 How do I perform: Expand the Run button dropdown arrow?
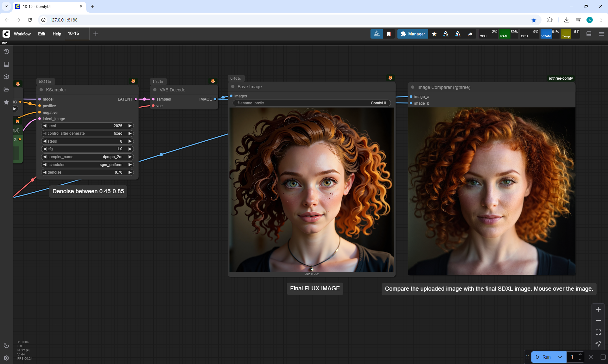560,357
